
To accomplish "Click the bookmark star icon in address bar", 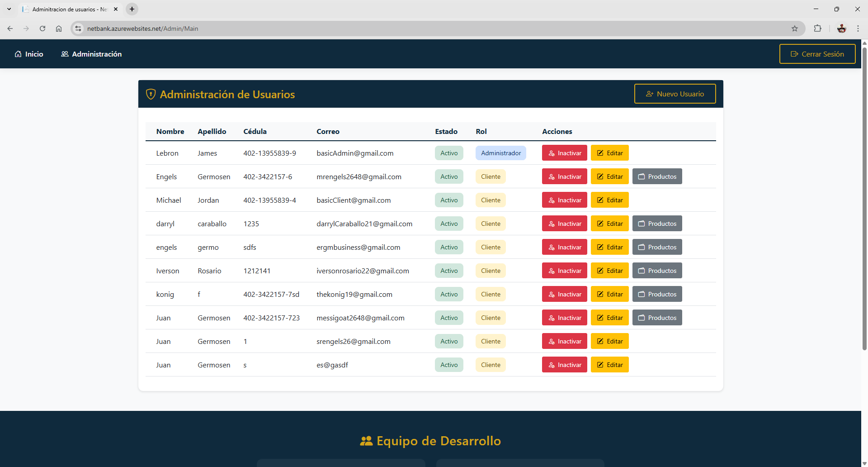I will (x=794, y=29).
